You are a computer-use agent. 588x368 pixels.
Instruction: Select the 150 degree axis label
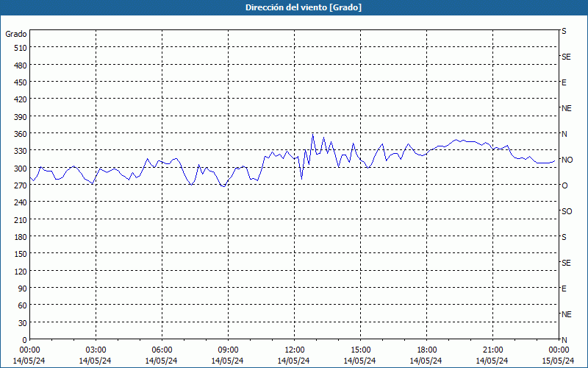pyautogui.click(x=21, y=254)
